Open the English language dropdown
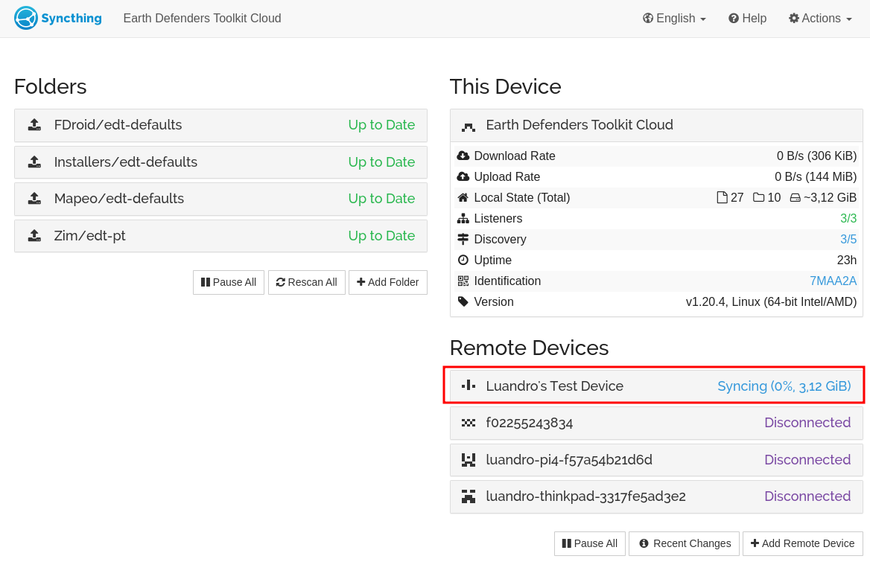 674,19
